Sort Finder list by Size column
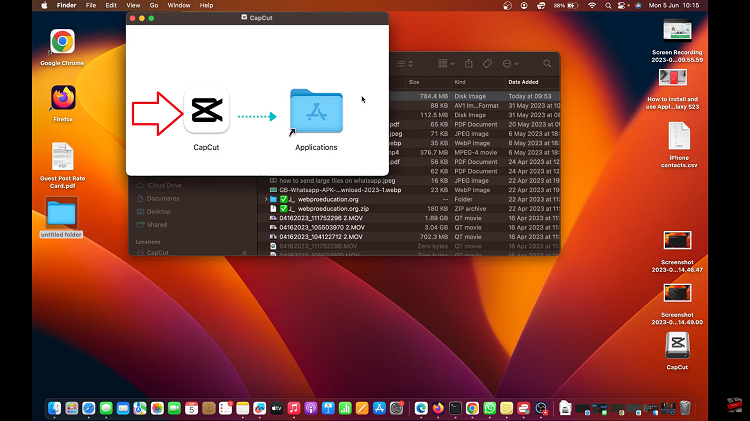This screenshot has height=421, width=750. tap(414, 82)
